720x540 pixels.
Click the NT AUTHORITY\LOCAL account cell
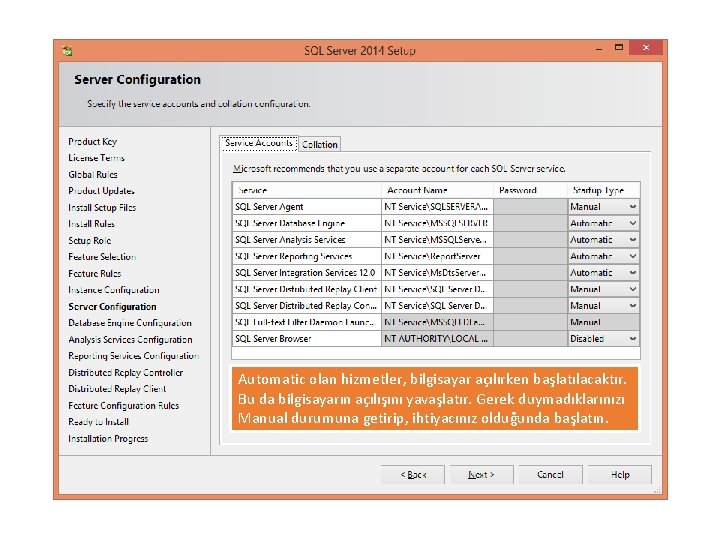[437, 339]
